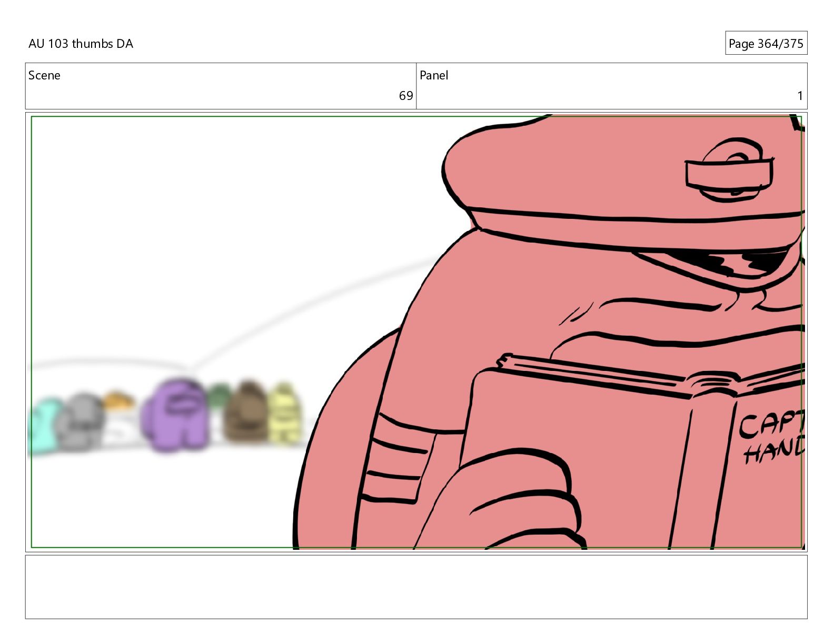Click the 'Page 364/375' page indicator box

pyautogui.click(x=766, y=43)
